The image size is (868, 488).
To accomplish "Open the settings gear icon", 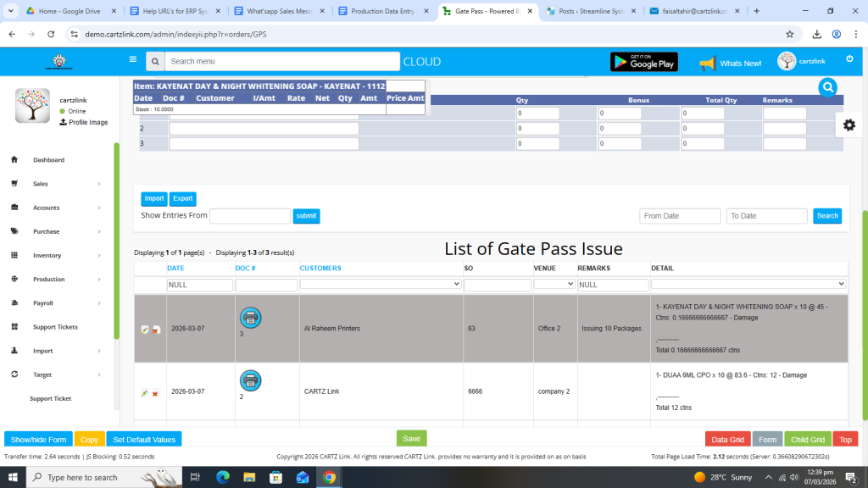I will tap(849, 125).
